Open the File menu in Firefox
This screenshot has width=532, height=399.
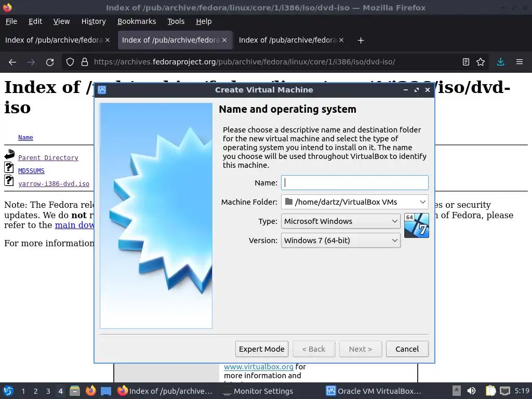(11, 21)
